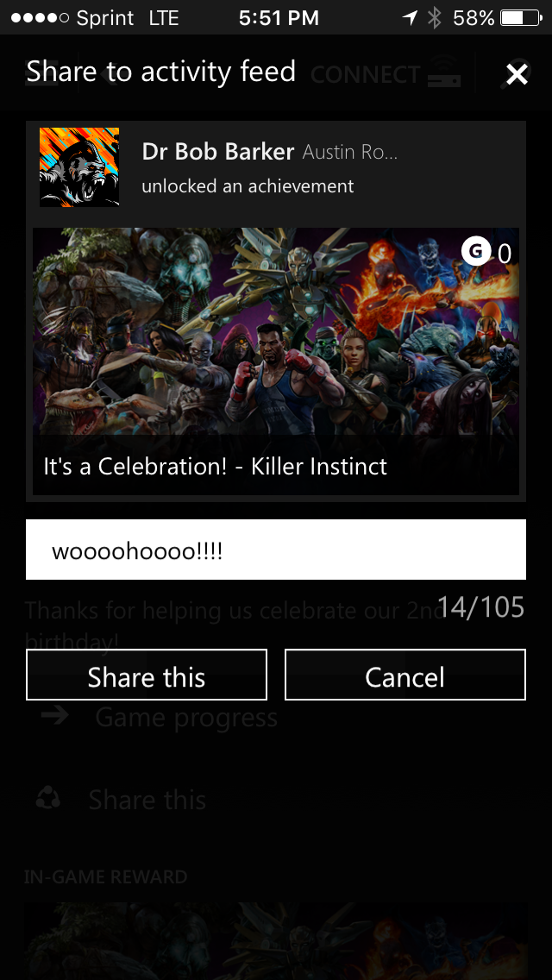Tap the Austin Ro... real name text
This screenshot has height=980, width=552.
click(x=350, y=152)
